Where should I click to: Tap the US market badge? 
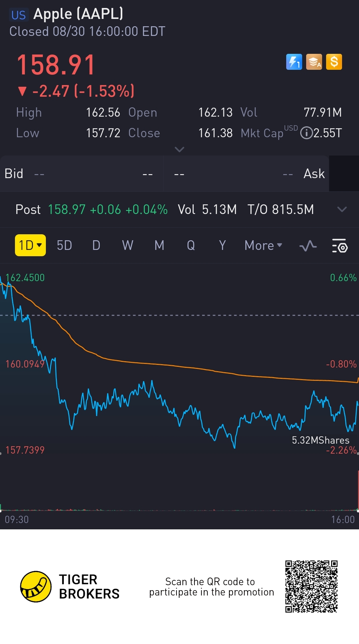(19, 15)
